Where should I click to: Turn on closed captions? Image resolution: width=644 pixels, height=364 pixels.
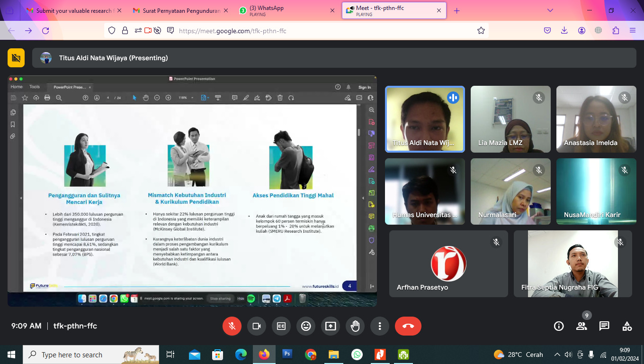click(x=281, y=326)
